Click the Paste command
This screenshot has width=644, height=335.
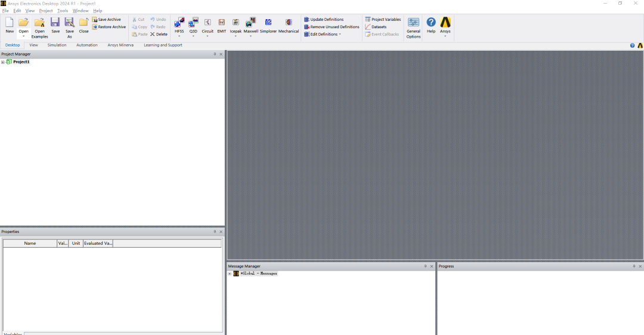click(140, 34)
